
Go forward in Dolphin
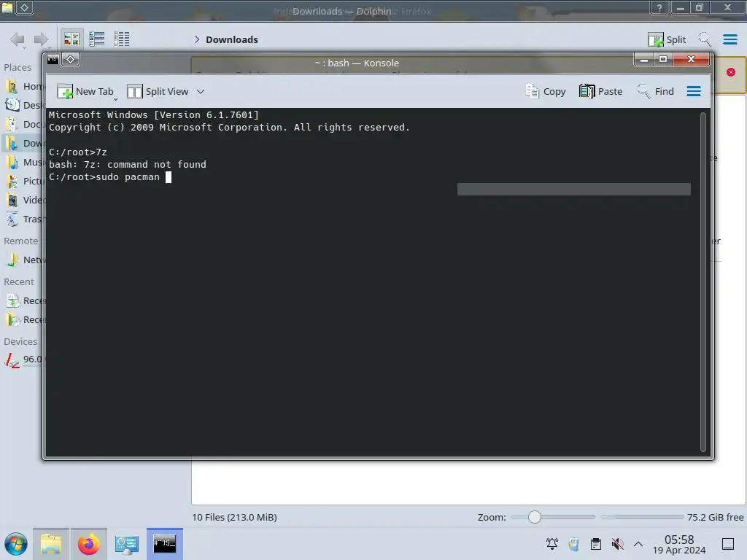pos(42,39)
